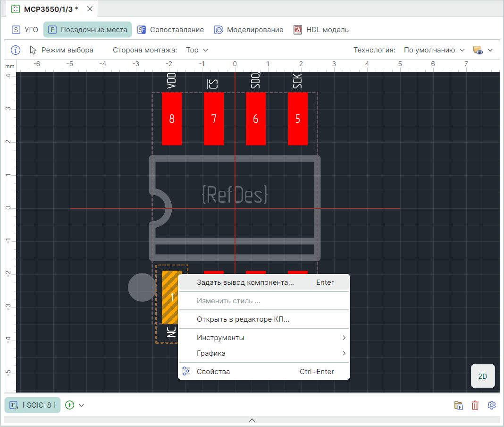Switch to the HDL модель tab
This screenshot has height=427, width=504.
tap(321, 30)
